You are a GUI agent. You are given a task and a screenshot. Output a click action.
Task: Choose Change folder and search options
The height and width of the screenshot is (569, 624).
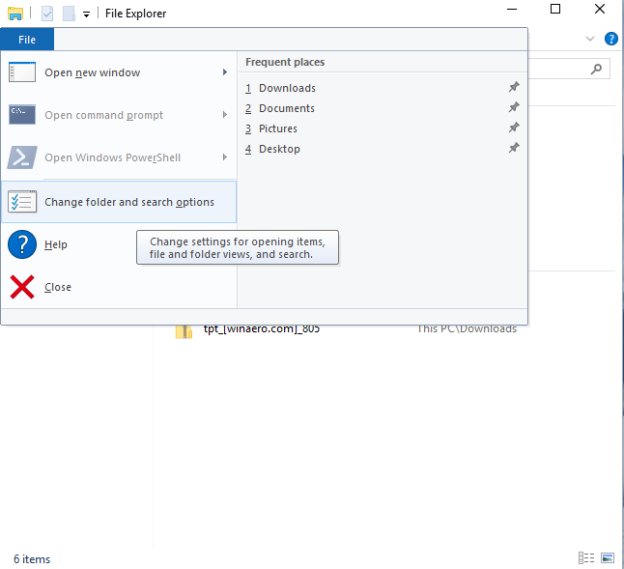click(x=119, y=202)
